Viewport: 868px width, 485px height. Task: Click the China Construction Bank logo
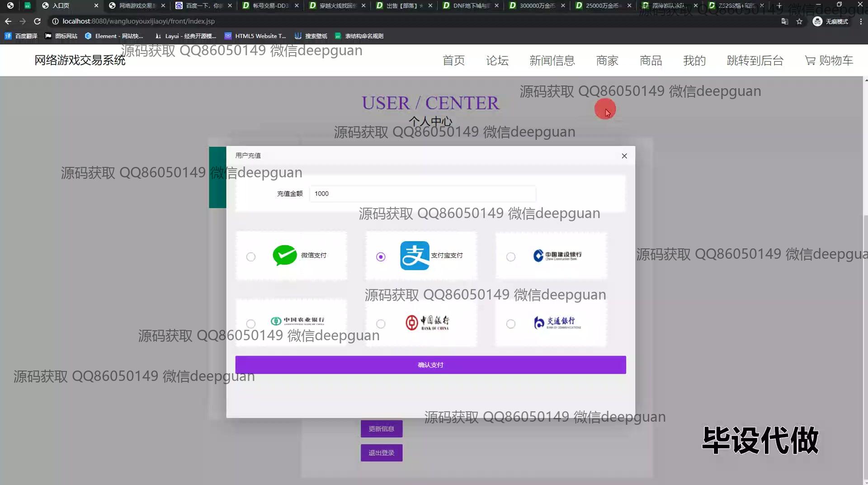pos(557,256)
